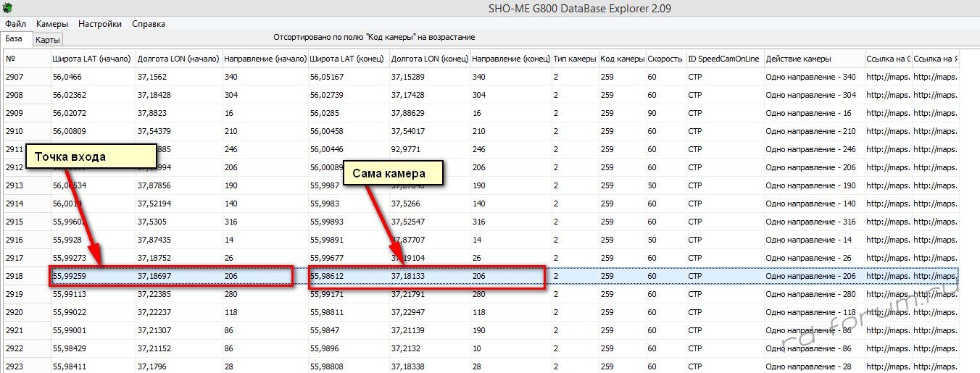Sort by Тип камеры column header

coord(575,59)
